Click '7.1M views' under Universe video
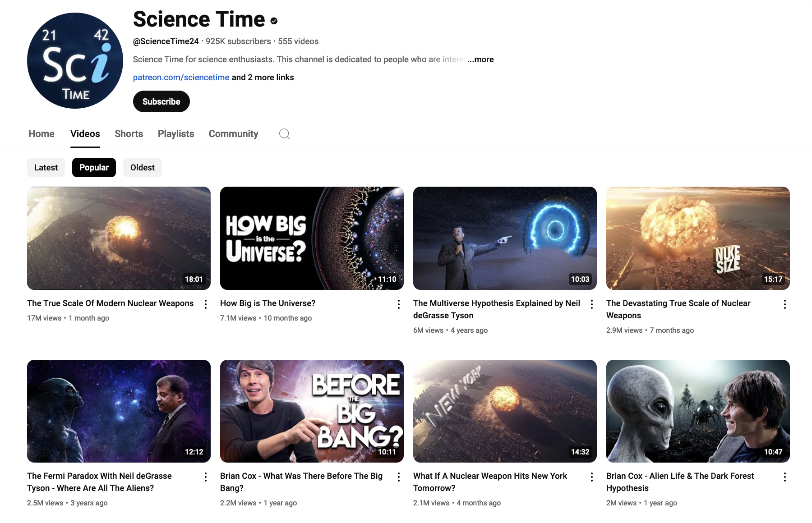 [238, 318]
